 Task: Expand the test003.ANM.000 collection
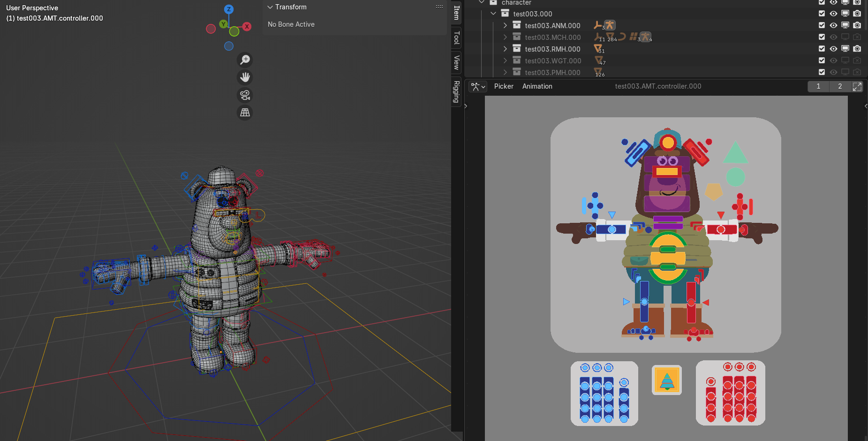tap(505, 25)
